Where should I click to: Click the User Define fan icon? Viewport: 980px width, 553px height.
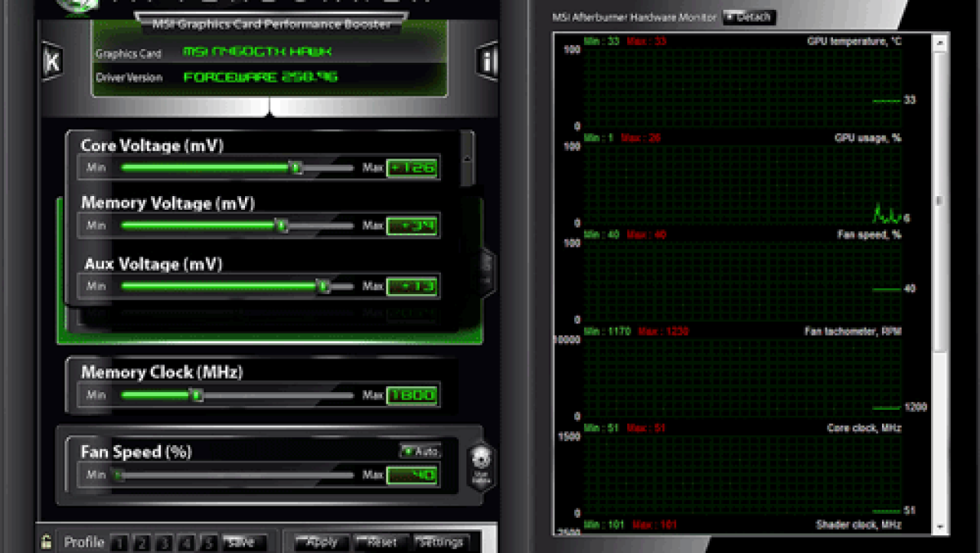coord(482,466)
